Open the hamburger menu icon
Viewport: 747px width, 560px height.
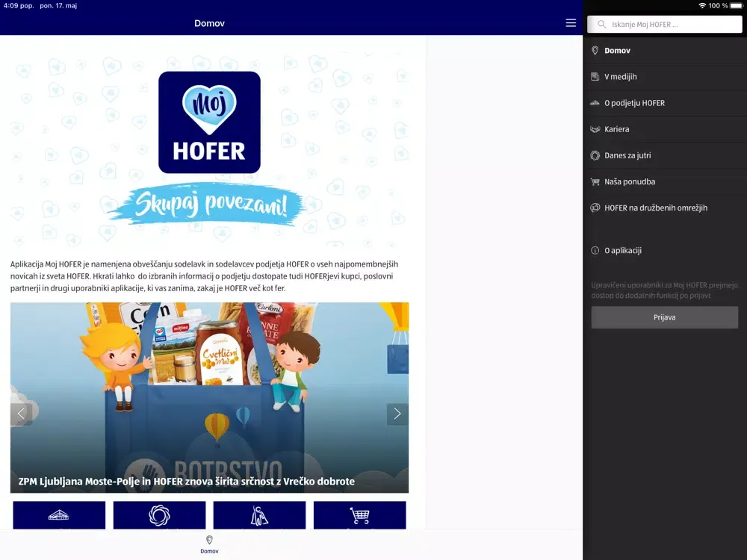coord(571,23)
